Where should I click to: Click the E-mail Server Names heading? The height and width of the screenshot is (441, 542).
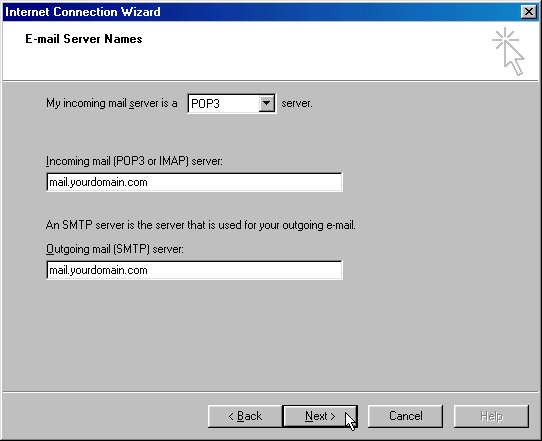coord(84,39)
